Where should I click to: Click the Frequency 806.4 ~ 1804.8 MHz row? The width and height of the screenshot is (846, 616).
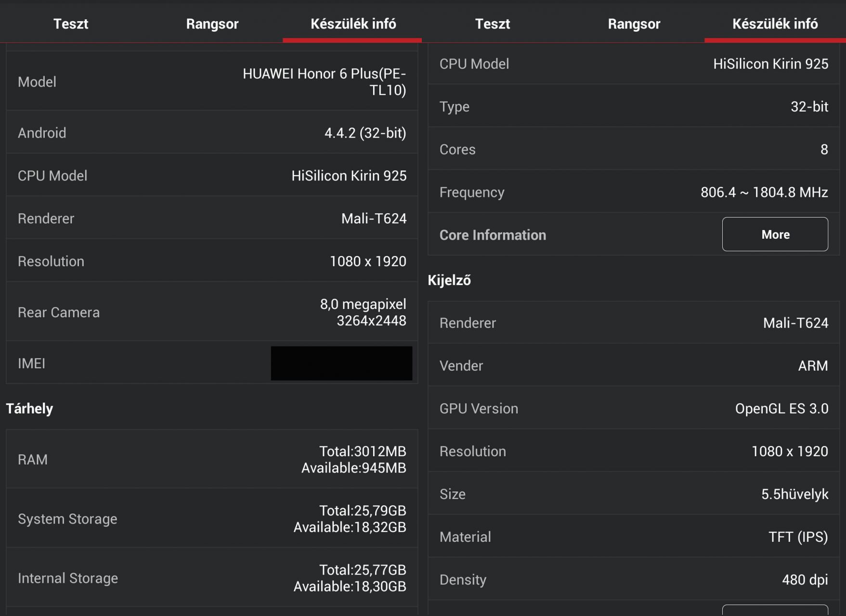click(x=633, y=192)
